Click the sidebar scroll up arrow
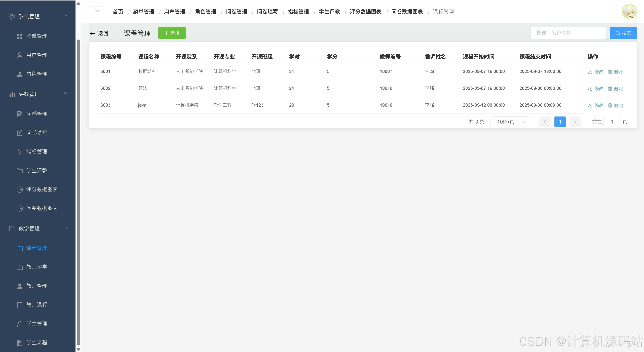Image resolution: width=644 pixels, height=352 pixels. [x=78, y=4]
